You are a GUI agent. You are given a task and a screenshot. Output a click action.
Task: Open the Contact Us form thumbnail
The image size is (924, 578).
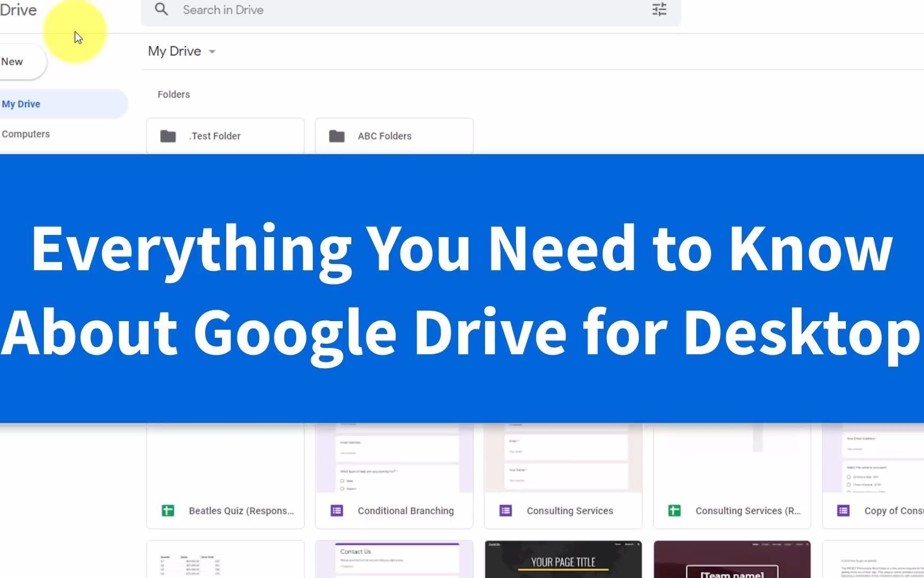tap(394, 559)
